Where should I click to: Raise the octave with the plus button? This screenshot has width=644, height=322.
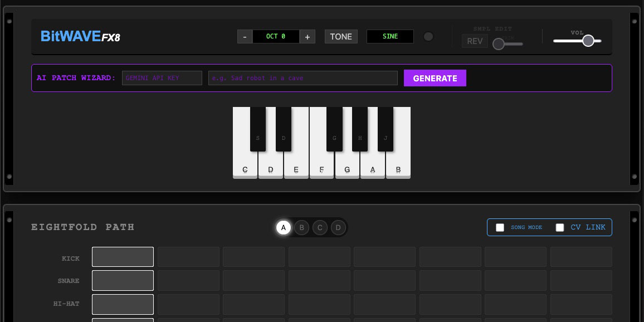click(x=307, y=36)
